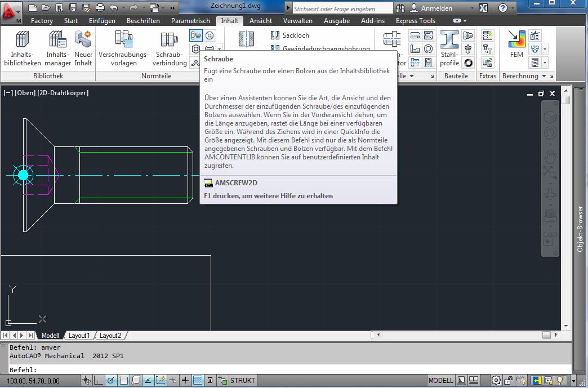Create new content with Neuer Inhalt

(83, 49)
